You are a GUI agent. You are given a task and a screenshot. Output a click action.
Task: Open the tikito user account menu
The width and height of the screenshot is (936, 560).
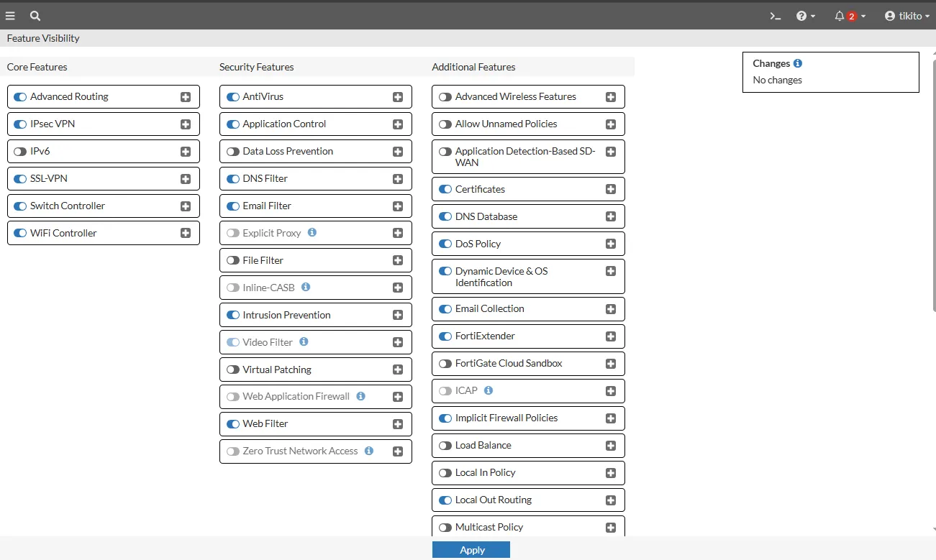(907, 16)
